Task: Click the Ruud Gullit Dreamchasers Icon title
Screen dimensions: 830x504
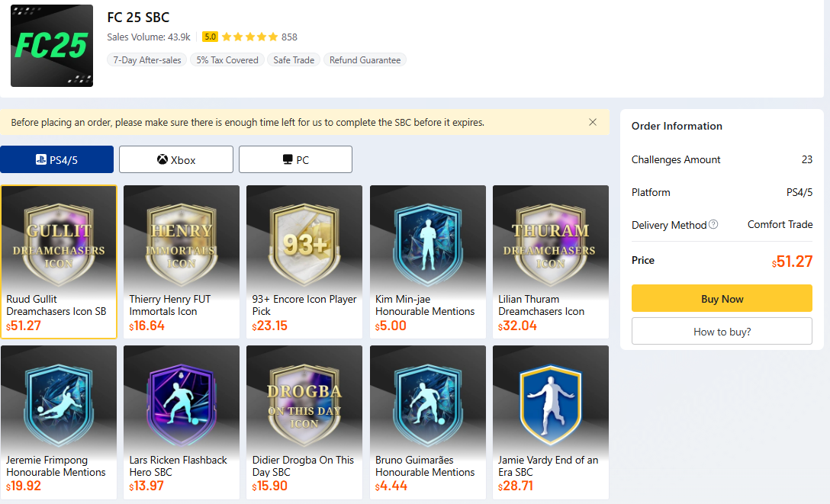Action: (56, 305)
